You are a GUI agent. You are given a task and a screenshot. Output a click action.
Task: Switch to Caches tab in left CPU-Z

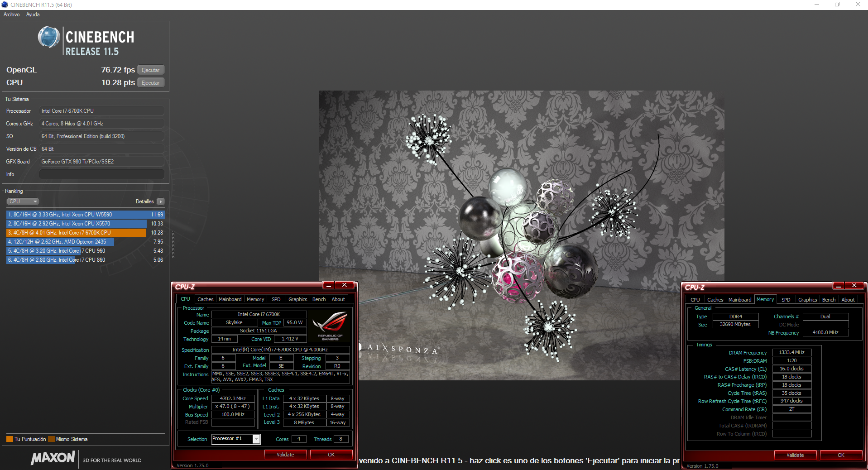click(205, 299)
